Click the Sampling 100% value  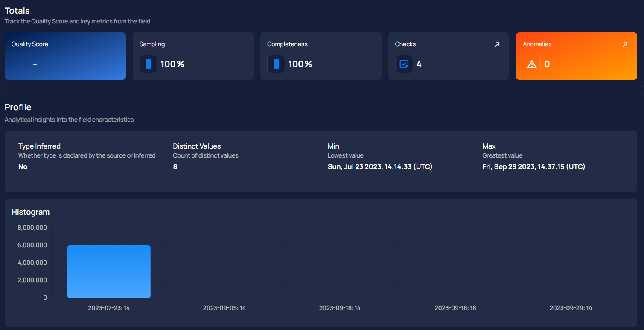172,64
